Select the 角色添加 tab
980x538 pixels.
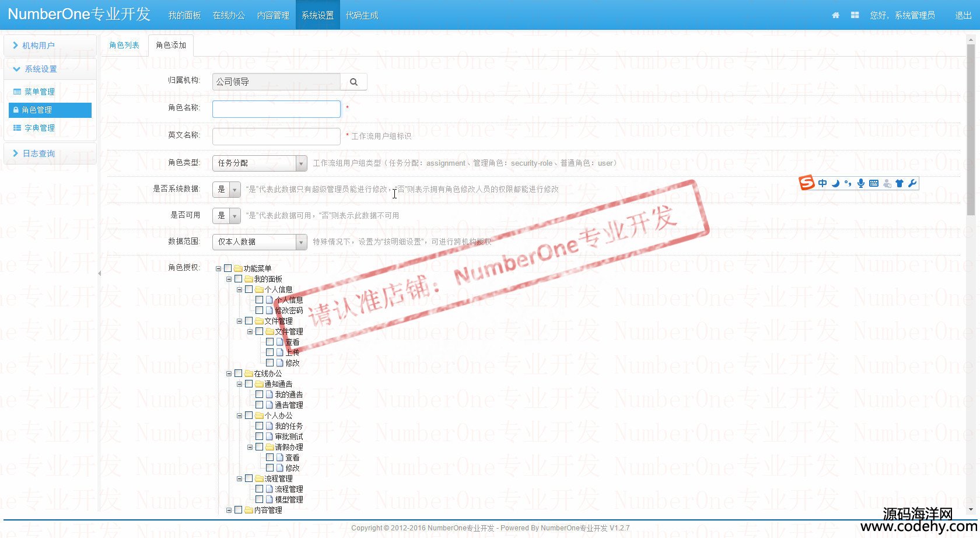(x=171, y=45)
